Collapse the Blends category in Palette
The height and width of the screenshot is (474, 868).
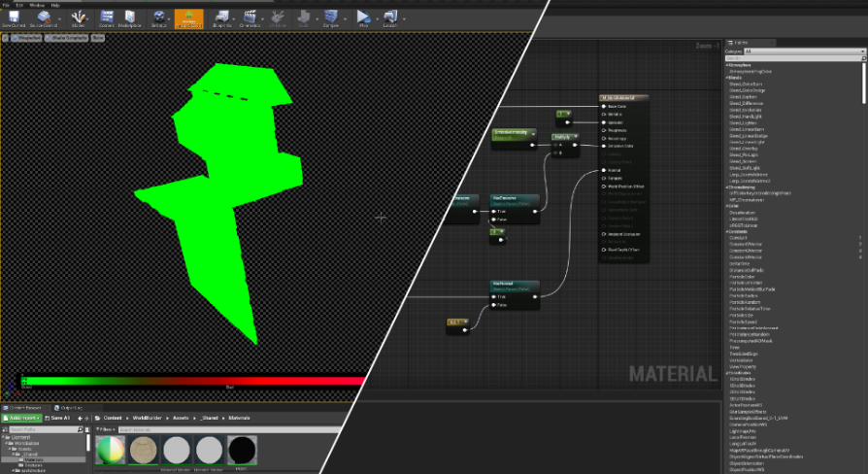pos(727,78)
